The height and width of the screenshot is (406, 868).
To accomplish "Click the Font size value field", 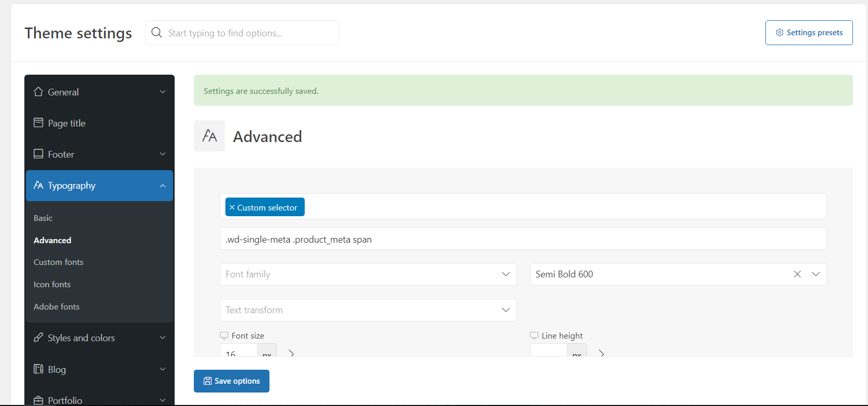I will click(x=238, y=351).
